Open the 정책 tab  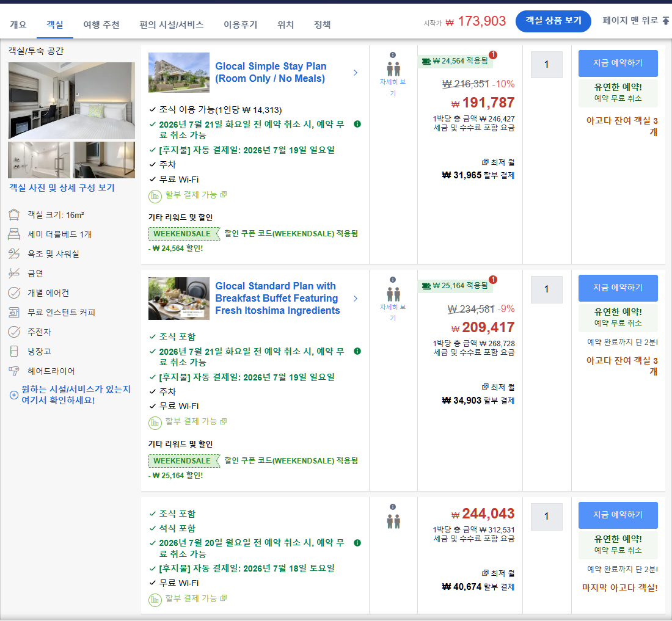click(323, 25)
